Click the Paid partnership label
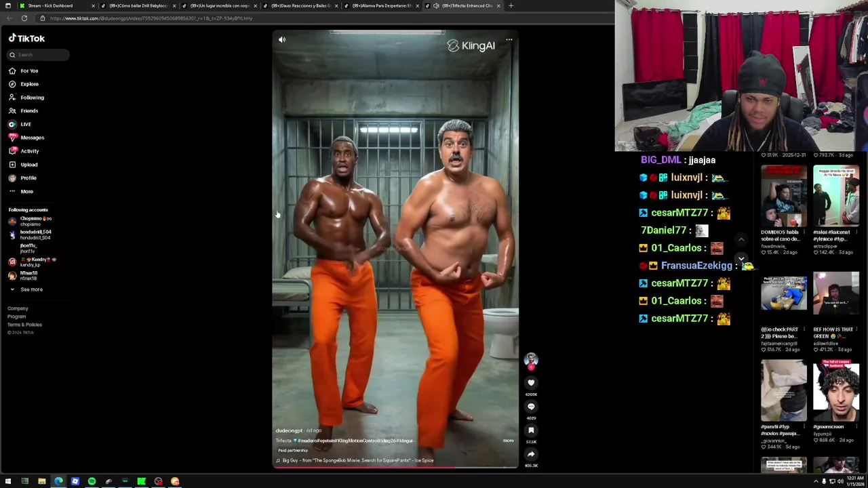The width and height of the screenshot is (868, 488). 293,451
